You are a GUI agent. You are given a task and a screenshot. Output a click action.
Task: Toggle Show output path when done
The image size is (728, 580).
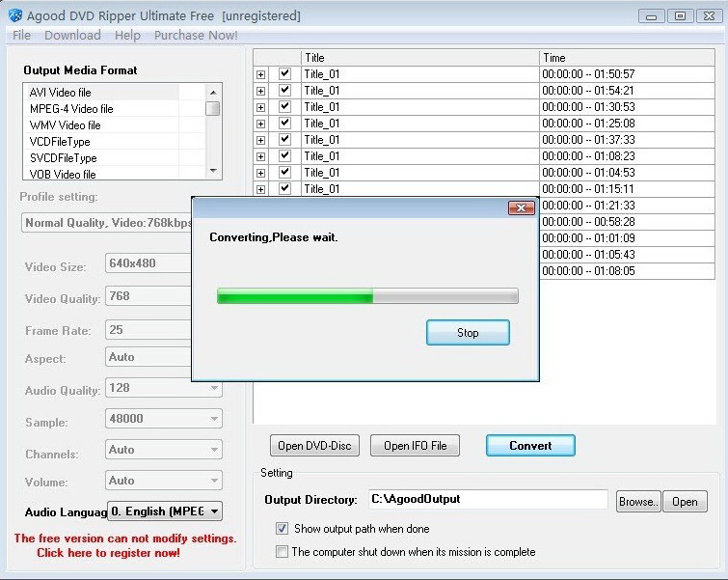tap(282, 529)
